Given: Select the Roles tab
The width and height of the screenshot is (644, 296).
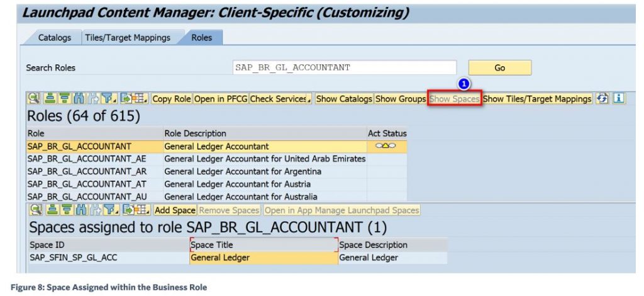Looking at the screenshot, I should click(202, 38).
